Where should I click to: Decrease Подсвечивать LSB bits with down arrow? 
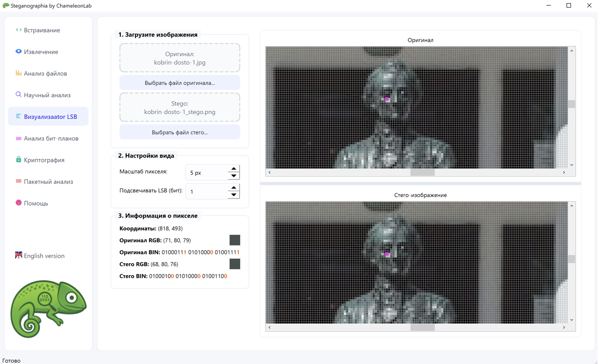pos(234,195)
